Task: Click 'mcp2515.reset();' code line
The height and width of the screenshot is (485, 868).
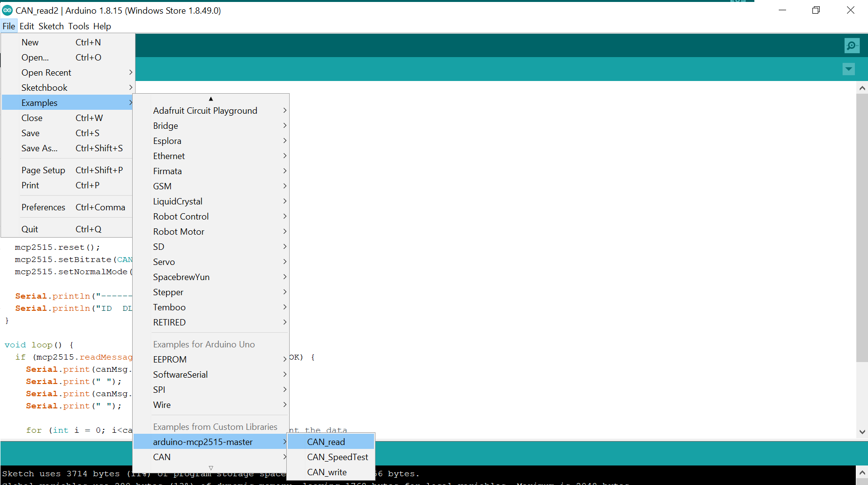Action: 57,247
